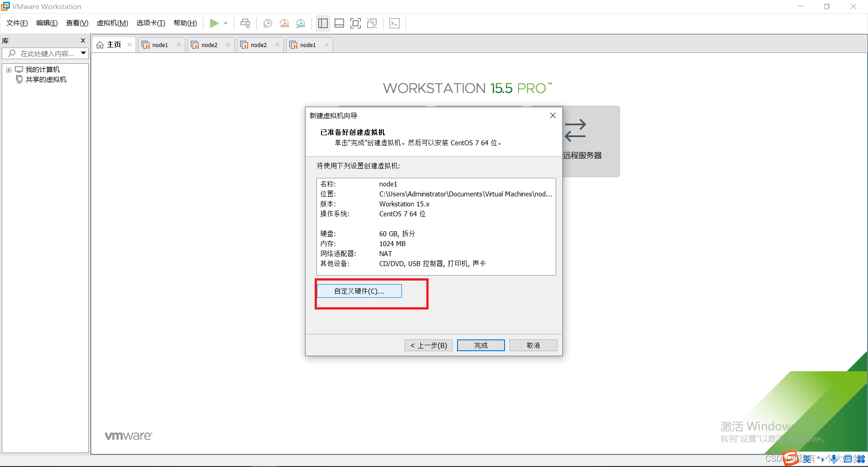The height and width of the screenshot is (467, 868).
Task: Click the node1 name value in summary
Action: coord(388,184)
